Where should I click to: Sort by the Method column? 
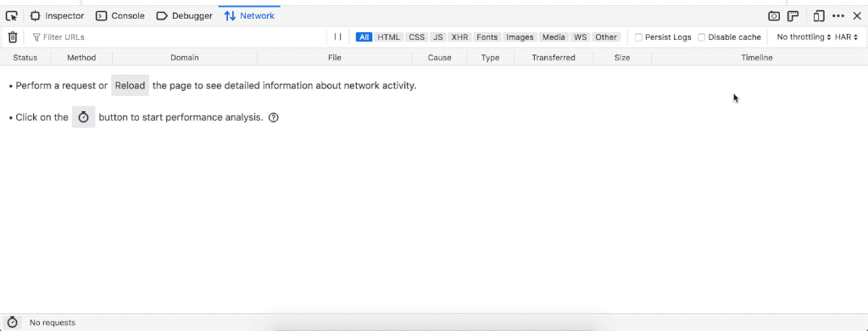(x=81, y=58)
